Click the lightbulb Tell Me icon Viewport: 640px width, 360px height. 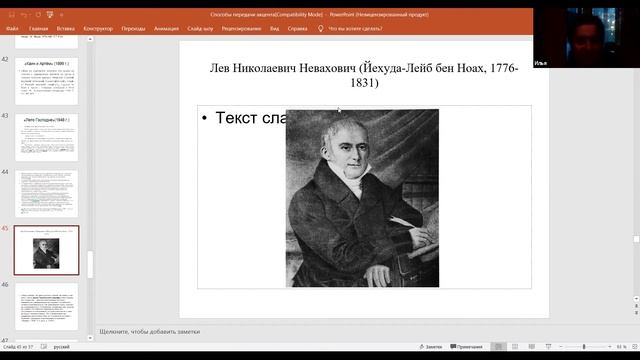pos(320,29)
